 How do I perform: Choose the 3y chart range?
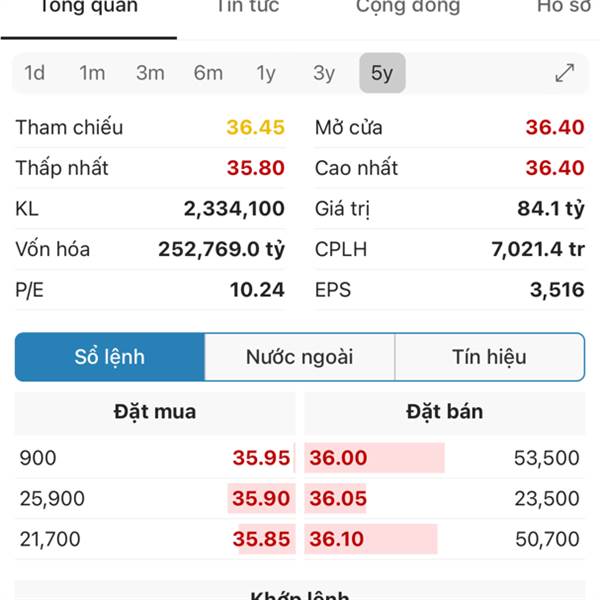[x=324, y=73]
